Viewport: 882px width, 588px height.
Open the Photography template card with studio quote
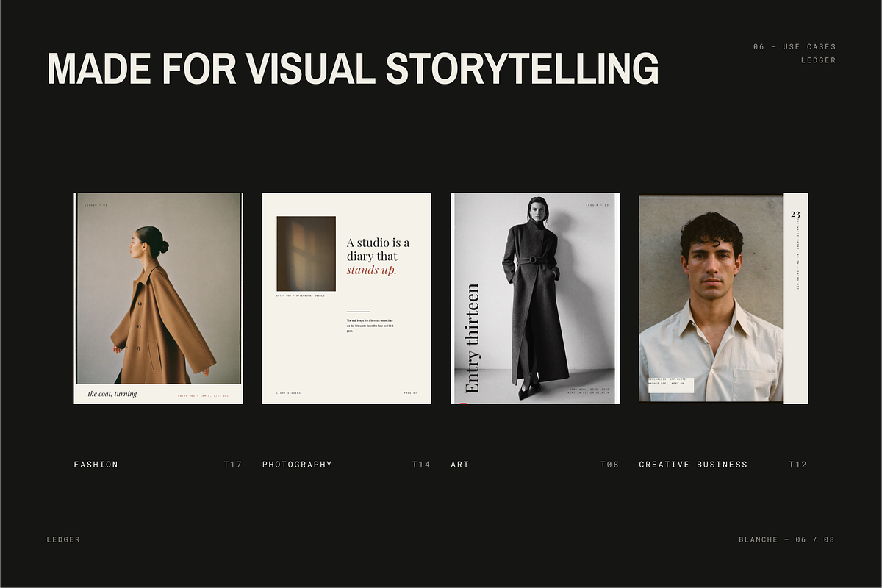(347, 298)
